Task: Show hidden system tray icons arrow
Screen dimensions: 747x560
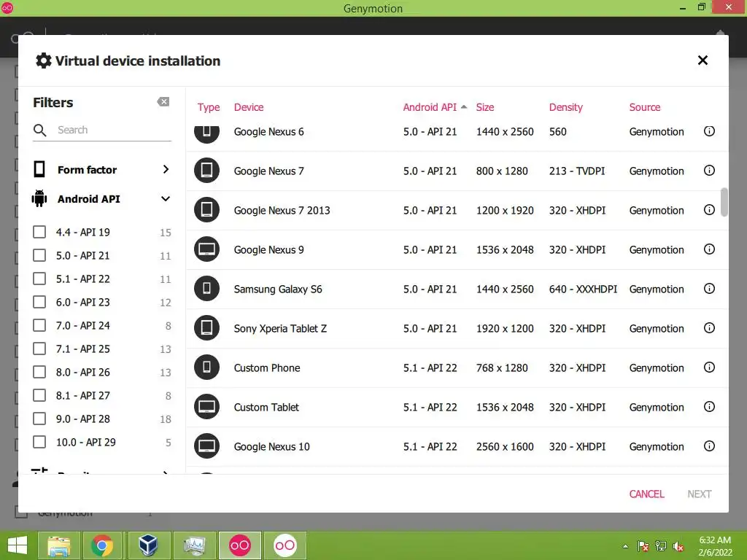Action: pyautogui.click(x=625, y=546)
